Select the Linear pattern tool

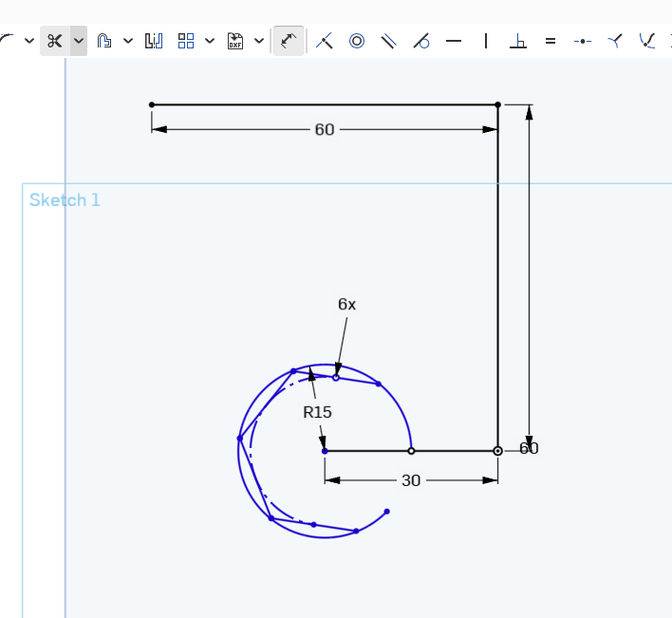coord(186,41)
